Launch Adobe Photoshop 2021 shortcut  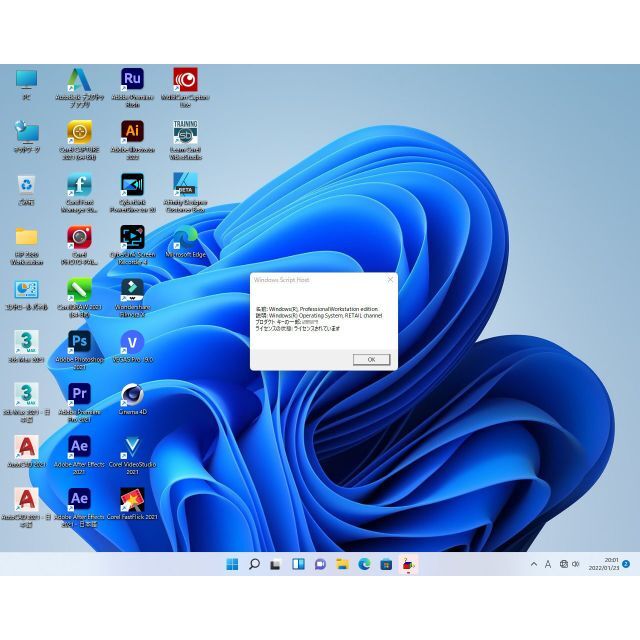80,350
